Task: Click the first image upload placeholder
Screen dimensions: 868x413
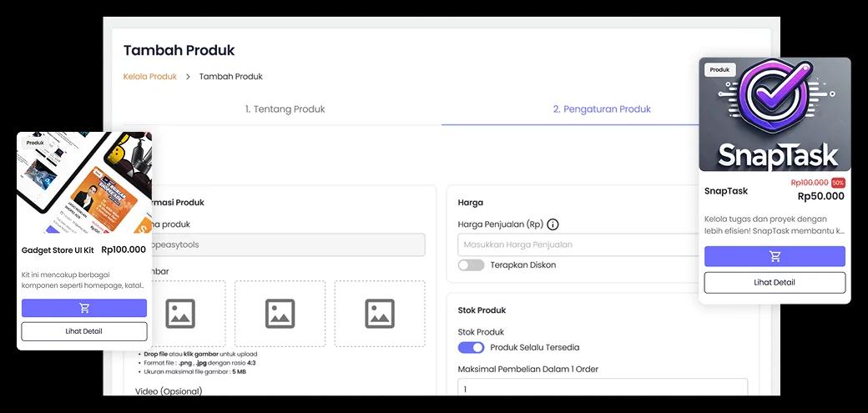Action: [180, 314]
